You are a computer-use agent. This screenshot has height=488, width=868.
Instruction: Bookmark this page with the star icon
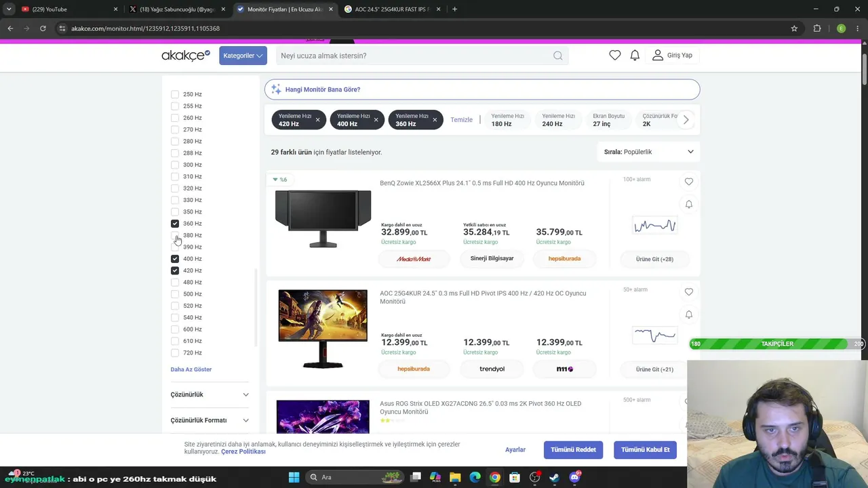tap(794, 28)
